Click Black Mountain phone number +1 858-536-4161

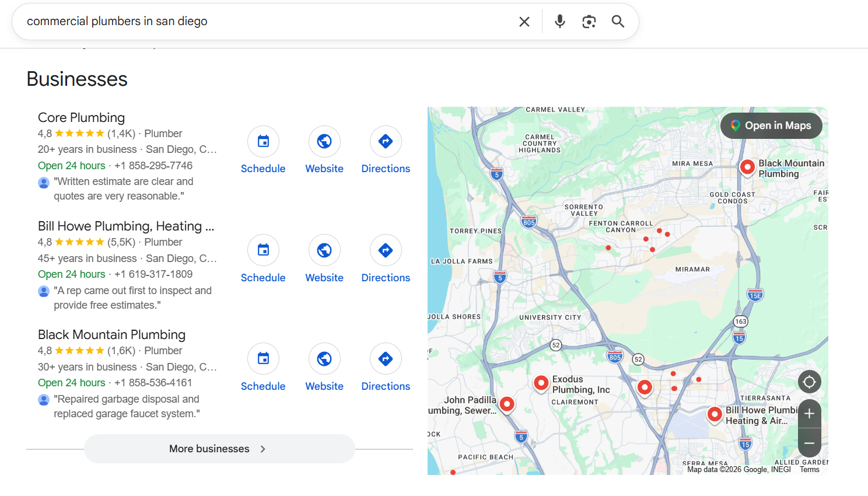[x=153, y=383]
